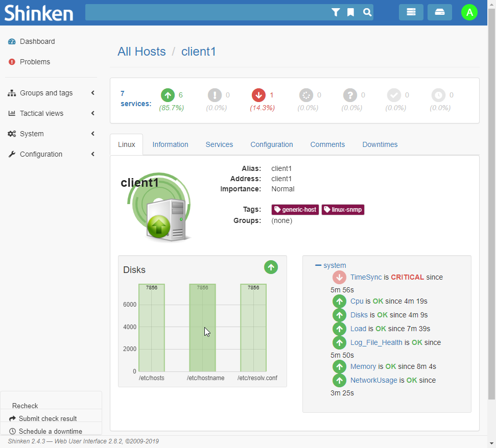Switch to the Information tab
The image size is (496, 448).
tap(170, 145)
